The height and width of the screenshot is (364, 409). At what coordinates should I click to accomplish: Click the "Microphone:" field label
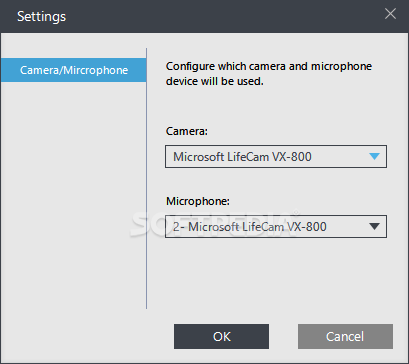click(x=198, y=201)
